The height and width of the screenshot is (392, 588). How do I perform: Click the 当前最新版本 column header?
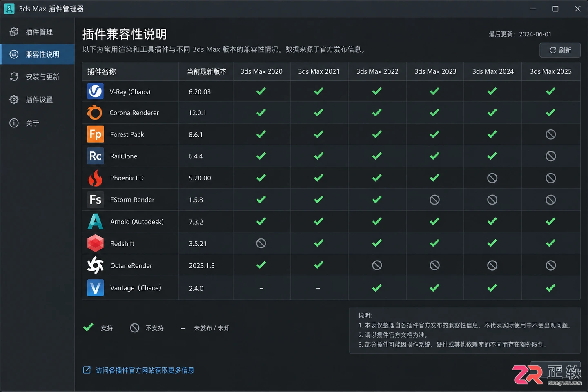(x=207, y=71)
